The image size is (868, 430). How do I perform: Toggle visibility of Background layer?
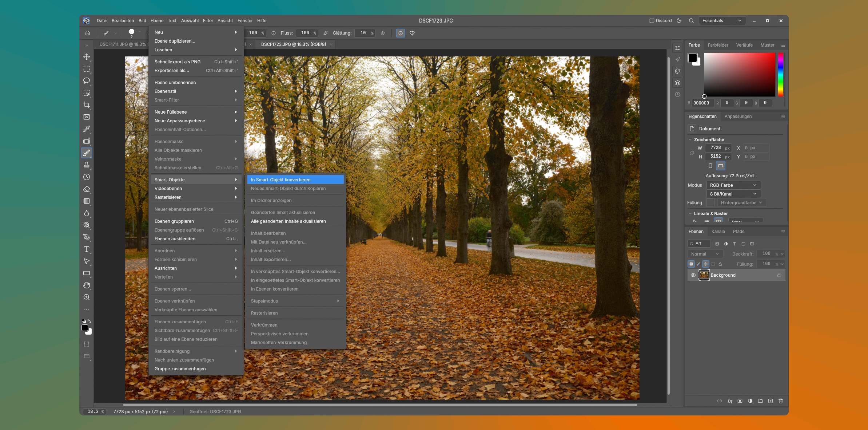(693, 275)
